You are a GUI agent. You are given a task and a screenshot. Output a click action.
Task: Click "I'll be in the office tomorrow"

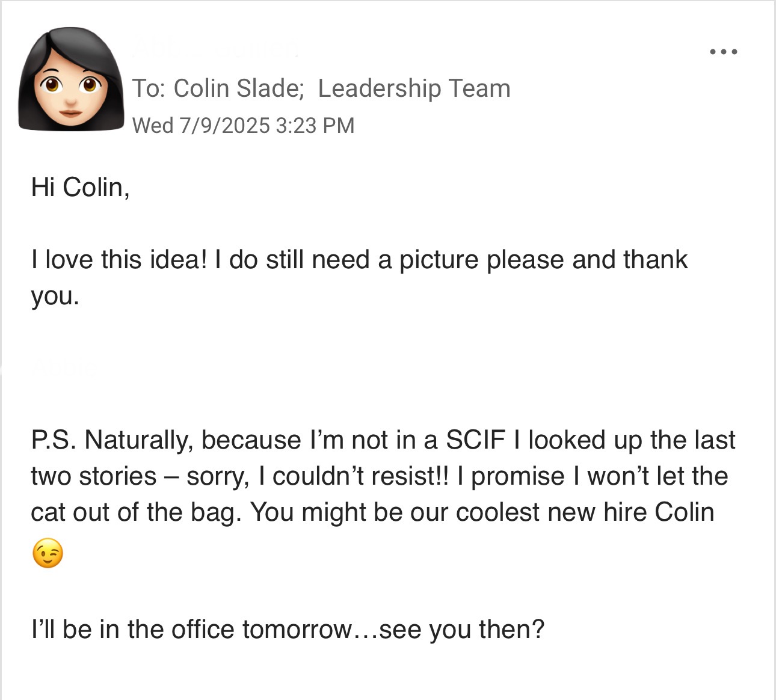[x=191, y=630]
